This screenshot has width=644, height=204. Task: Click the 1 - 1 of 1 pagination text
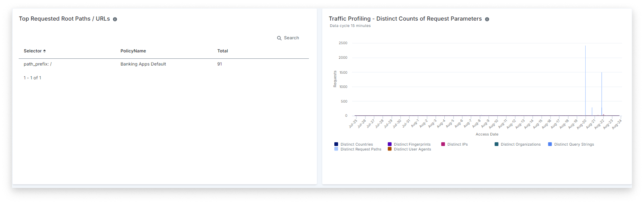point(33,78)
